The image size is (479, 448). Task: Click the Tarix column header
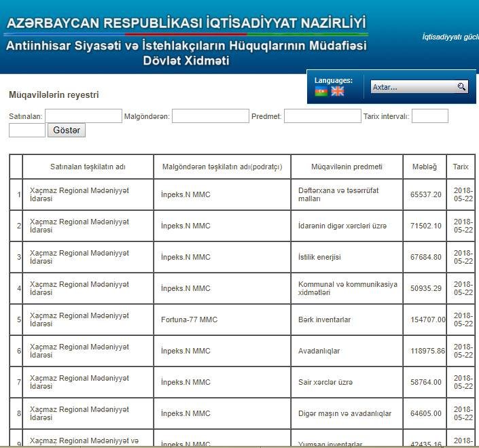tap(461, 167)
